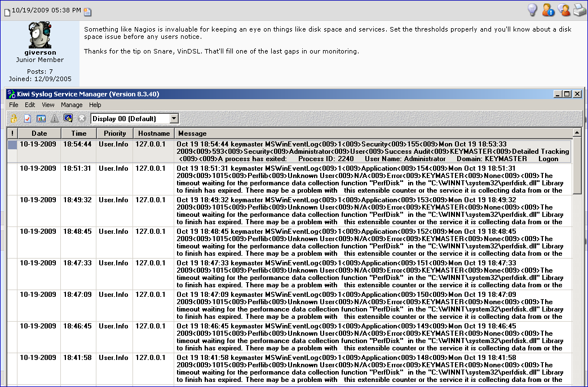Maximize the Kiwi Syslog window
The width and height of the screenshot is (588, 387).
567,94
